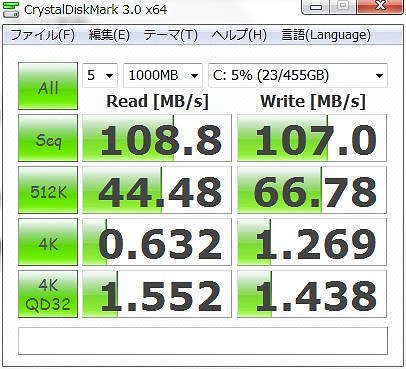Start the 4K benchmark
This screenshot has width=406, height=369.
48,242
